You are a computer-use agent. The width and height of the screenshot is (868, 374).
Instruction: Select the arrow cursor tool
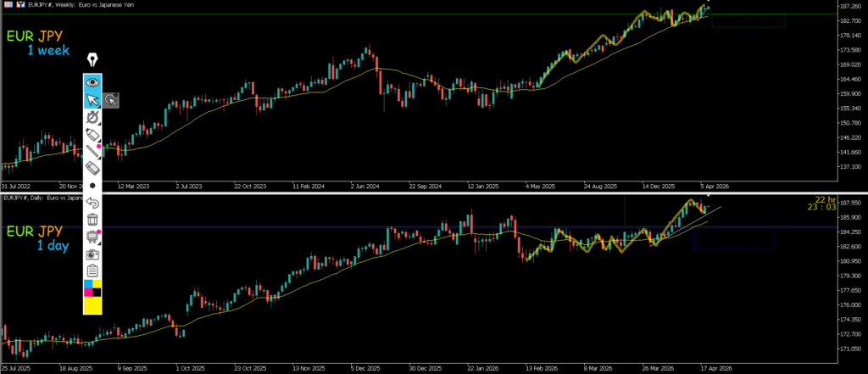pos(92,100)
